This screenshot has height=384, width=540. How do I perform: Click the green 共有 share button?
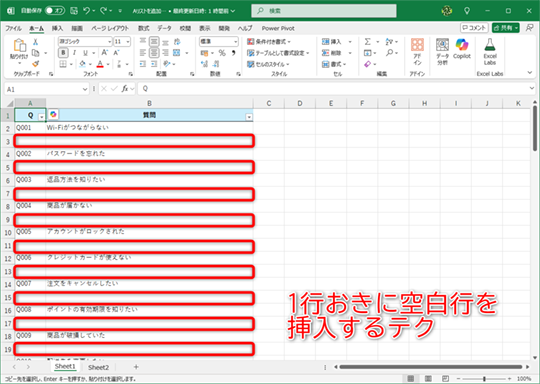[x=505, y=28]
